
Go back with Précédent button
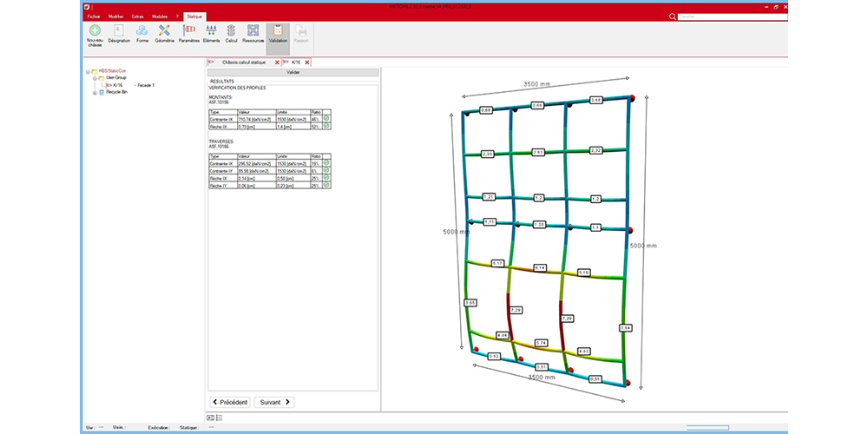229,402
